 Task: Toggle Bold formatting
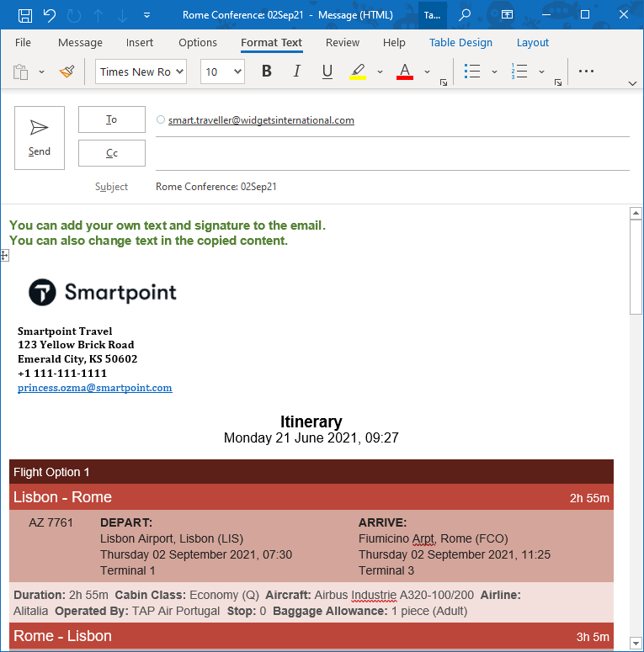pyautogui.click(x=267, y=72)
